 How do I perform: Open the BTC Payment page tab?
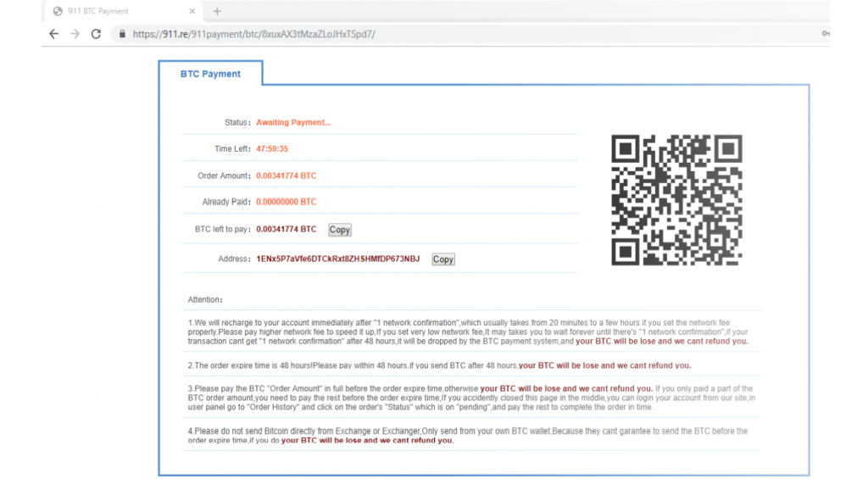[x=210, y=74]
